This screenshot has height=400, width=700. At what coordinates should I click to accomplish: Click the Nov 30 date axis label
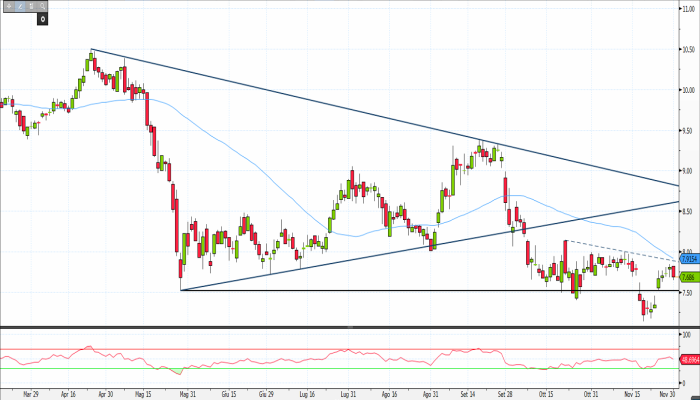667,394
